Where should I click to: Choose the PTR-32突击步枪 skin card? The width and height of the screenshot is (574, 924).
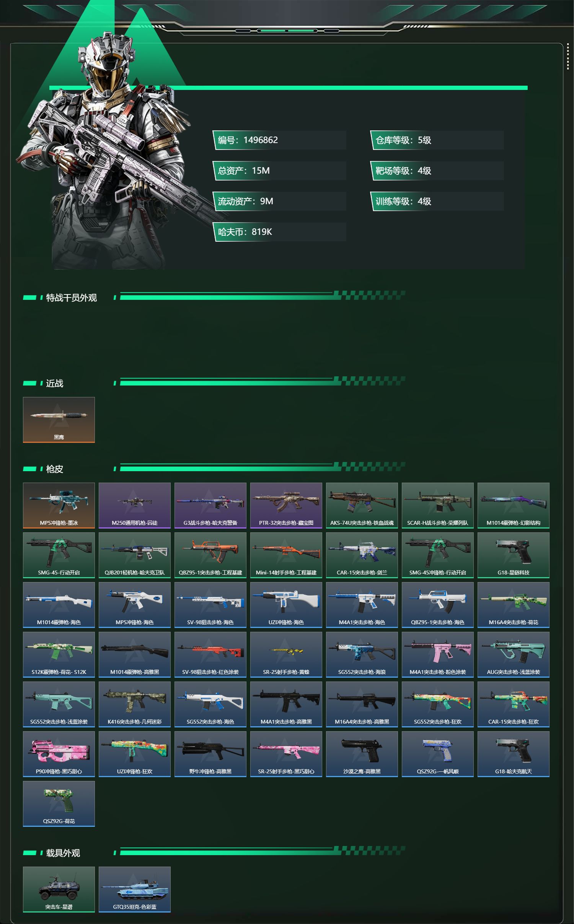coord(286,505)
